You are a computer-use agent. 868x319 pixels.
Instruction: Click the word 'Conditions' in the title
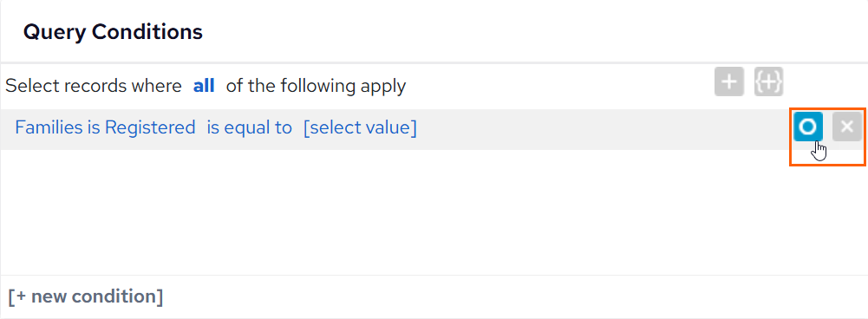[x=147, y=32]
